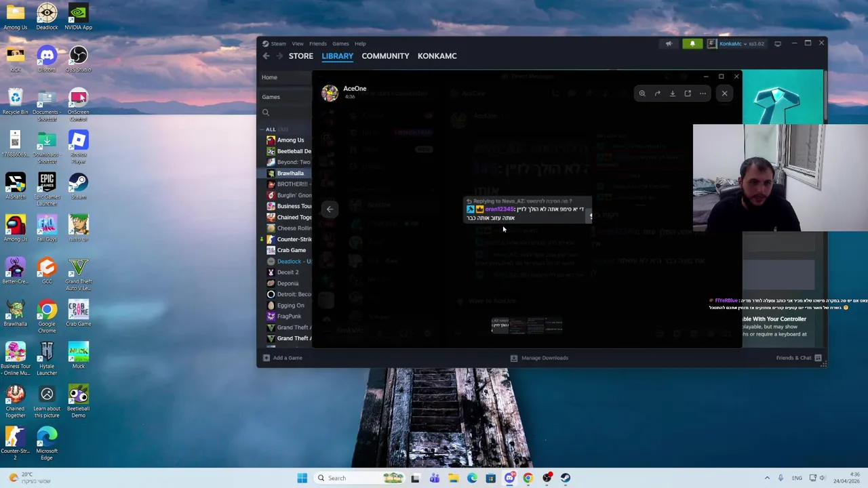Viewport: 868px width, 488px height.
Task: Open Manage Downloads in Steam
Action: click(539, 358)
